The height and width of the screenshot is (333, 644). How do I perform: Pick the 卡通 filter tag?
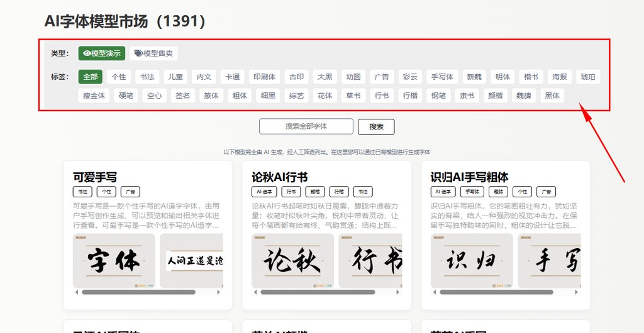(233, 77)
